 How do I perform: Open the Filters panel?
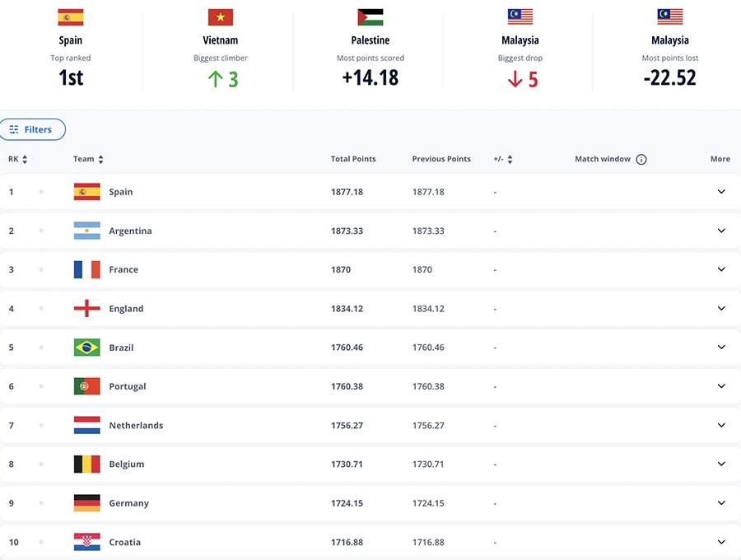(x=33, y=129)
